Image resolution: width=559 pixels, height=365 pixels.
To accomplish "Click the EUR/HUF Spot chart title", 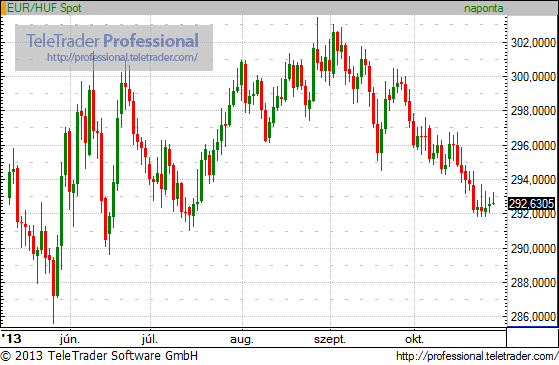I will point(44,8).
